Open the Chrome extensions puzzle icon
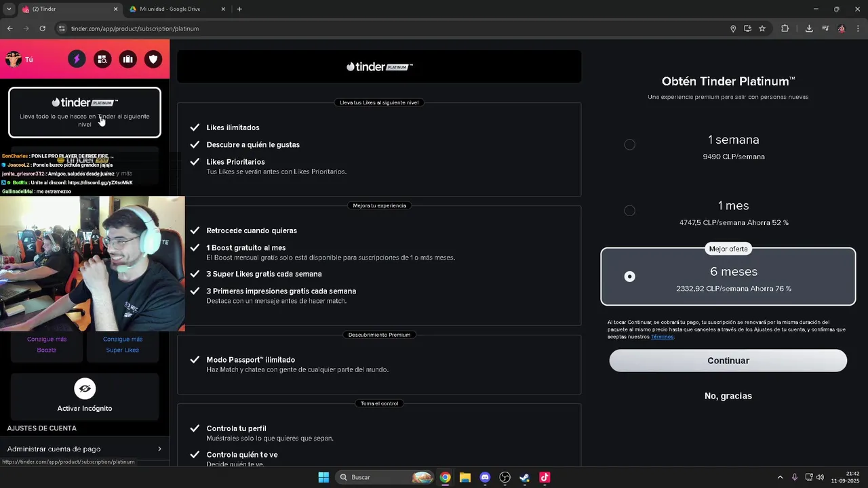This screenshot has width=868, height=488. tap(785, 28)
